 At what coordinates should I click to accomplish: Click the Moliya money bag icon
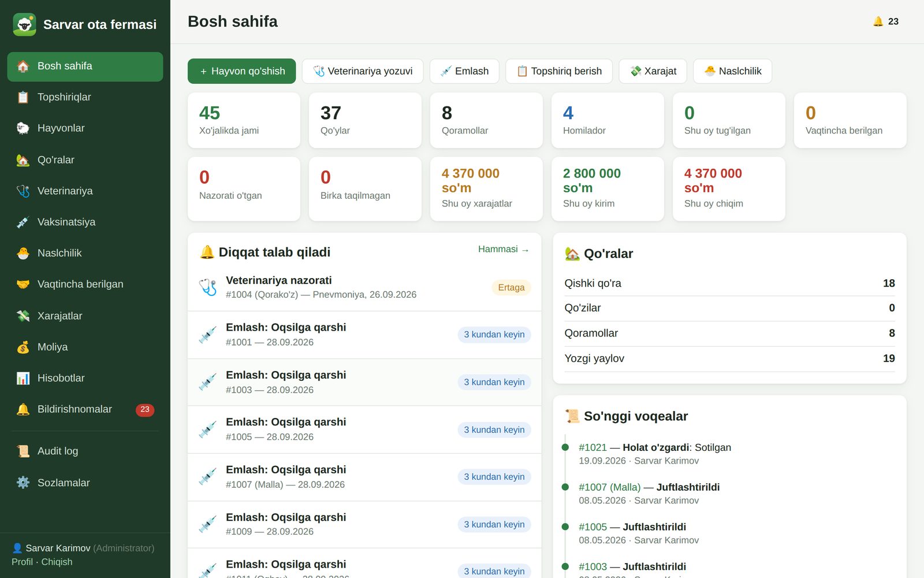click(x=23, y=347)
